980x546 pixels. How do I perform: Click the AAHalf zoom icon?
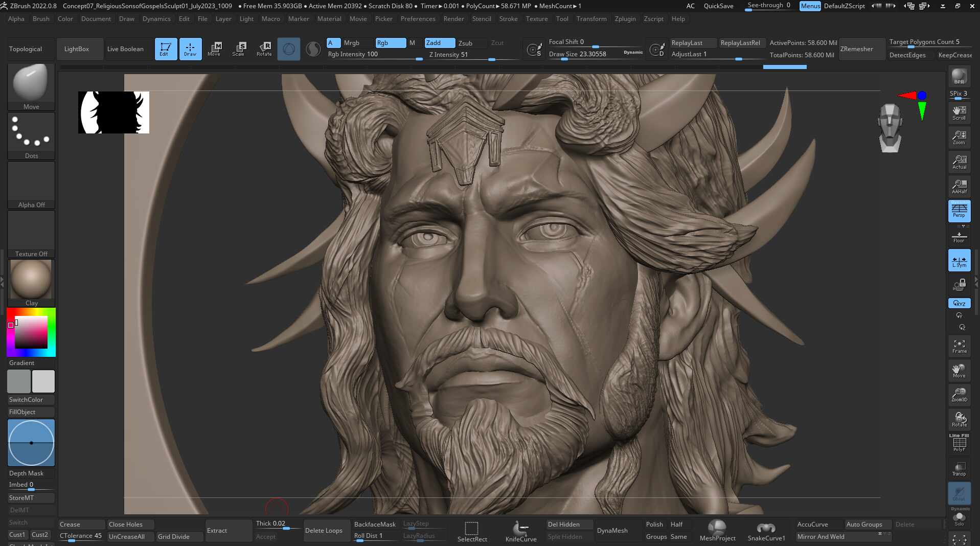[x=959, y=187]
